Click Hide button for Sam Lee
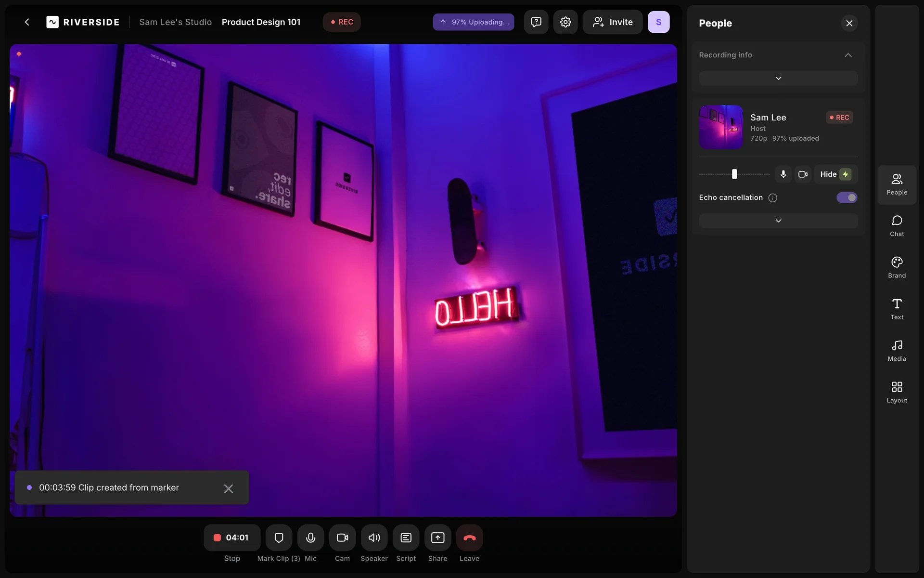The image size is (924, 578). point(835,174)
